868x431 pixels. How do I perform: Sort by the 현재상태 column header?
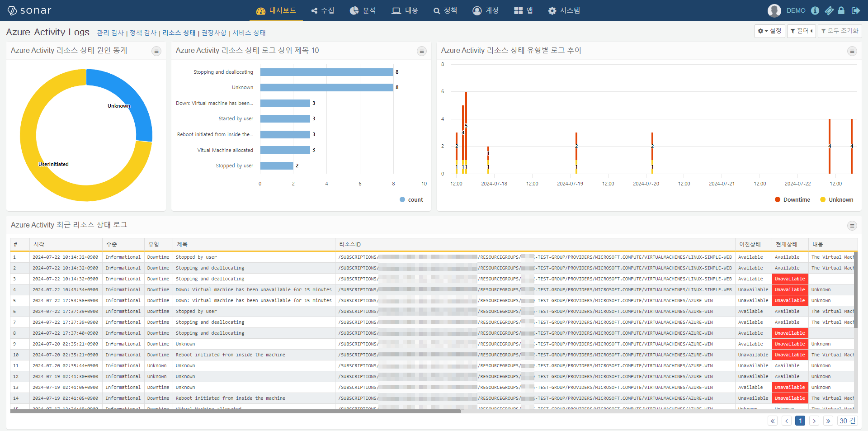tap(790, 244)
